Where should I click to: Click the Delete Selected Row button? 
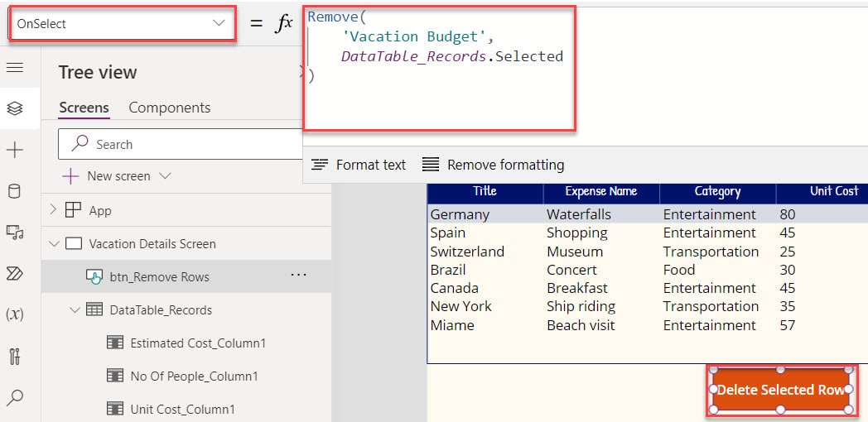click(x=781, y=390)
